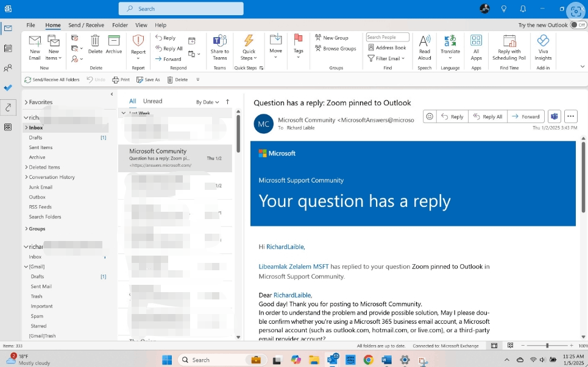Click the Search People field
This screenshot has width=588, height=367.
(x=388, y=37)
